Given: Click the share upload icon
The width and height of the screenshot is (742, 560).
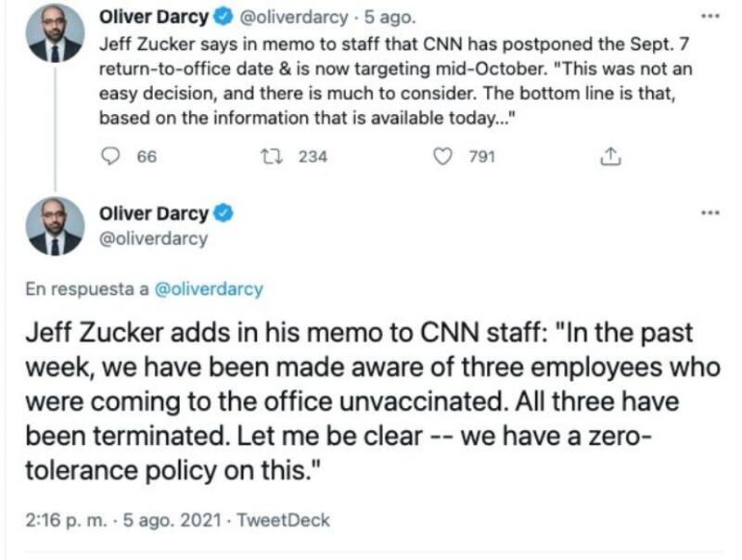Looking at the screenshot, I should [610, 157].
